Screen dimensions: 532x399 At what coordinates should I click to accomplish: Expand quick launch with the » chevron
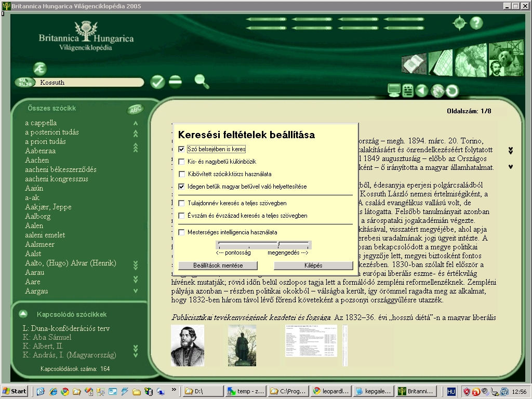click(174, 390)
